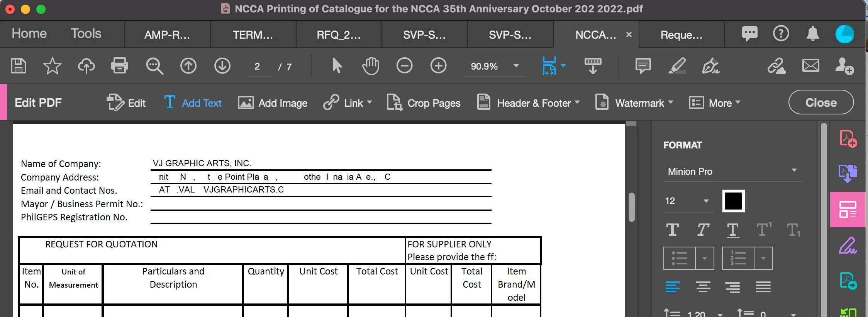Viewport: 868px width, 317px height.
Task: Toggle bold text formatting
Action: click(x=673, y=230)
